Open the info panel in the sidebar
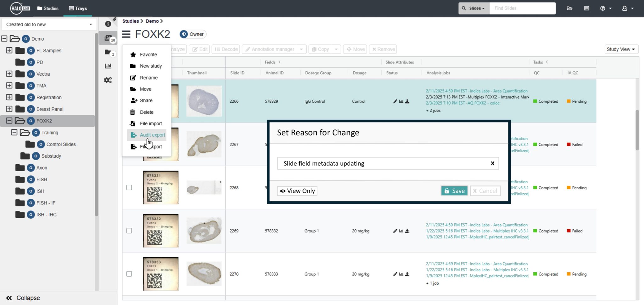 [x=108, y=23]
